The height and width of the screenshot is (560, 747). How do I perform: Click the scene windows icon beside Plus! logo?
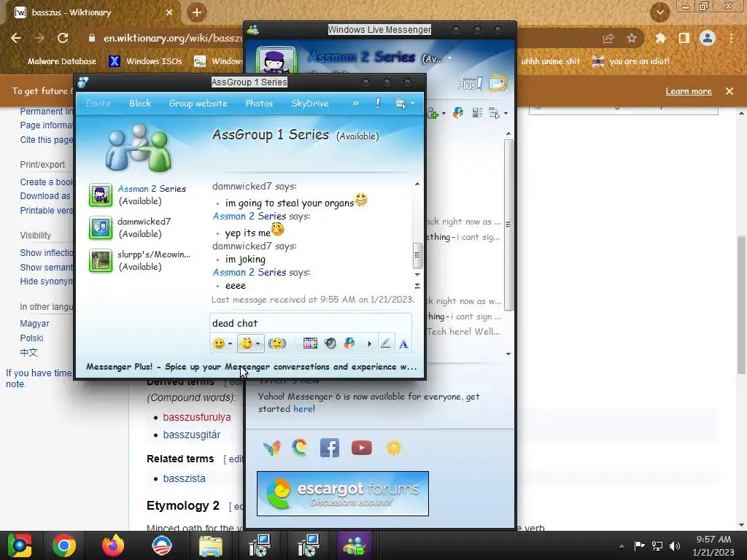498,83
